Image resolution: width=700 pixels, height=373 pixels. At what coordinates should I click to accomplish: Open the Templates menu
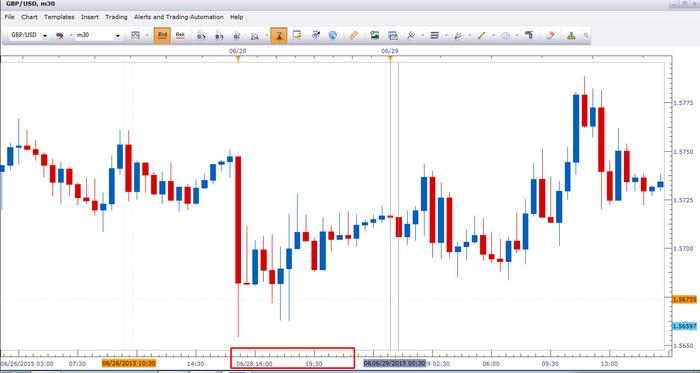click(x=59, y=17)
